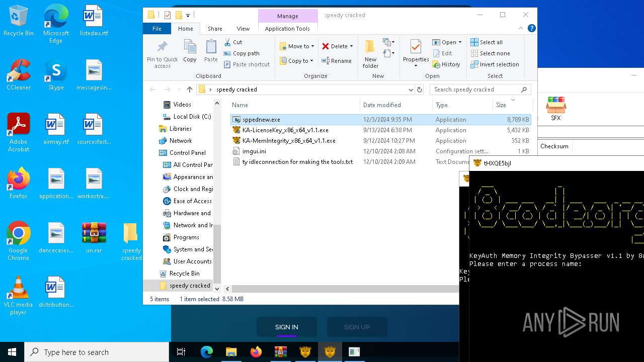Click the SIGN UP button
Screen dimensions: 644x362
point(357,327)
